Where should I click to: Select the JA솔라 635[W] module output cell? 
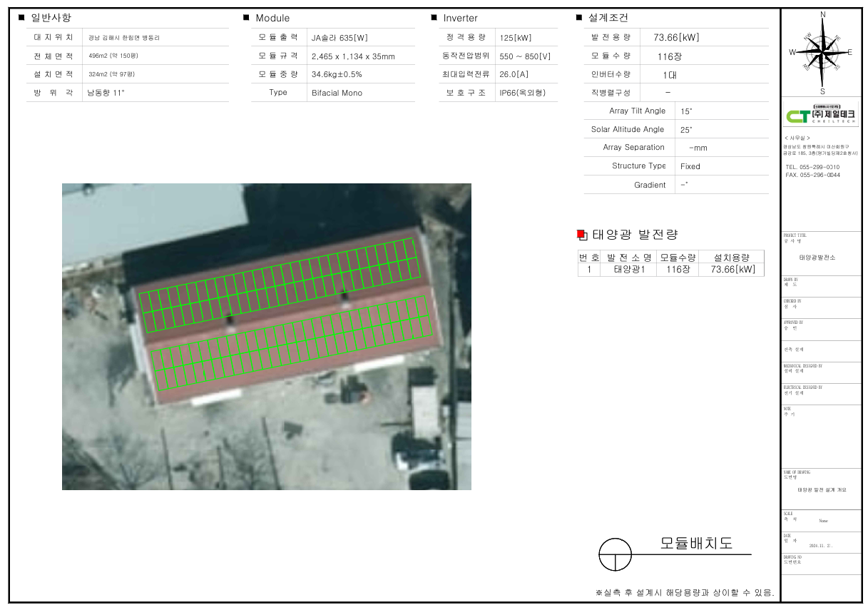pyautogui.click(x=339, y=38)
